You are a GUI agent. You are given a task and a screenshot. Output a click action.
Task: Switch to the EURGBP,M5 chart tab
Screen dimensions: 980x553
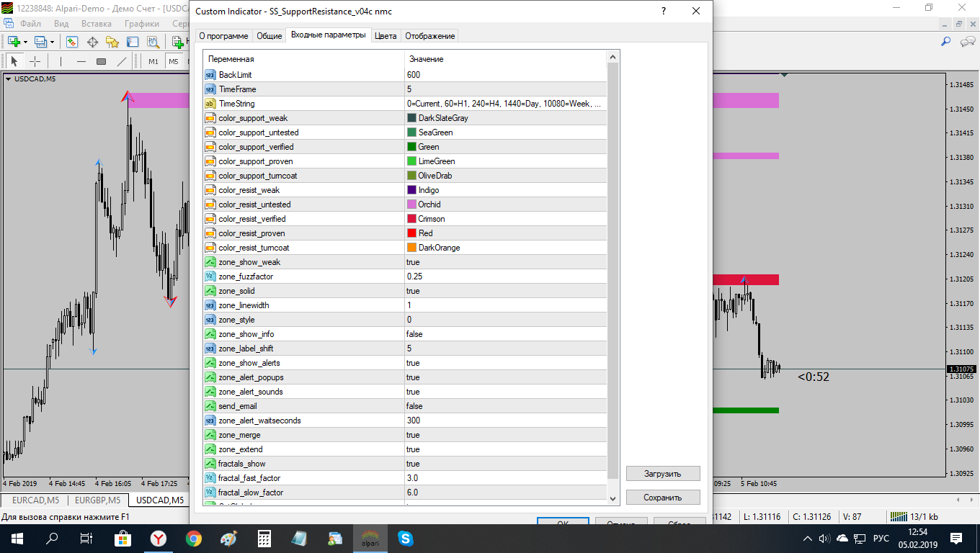pyautogui.click(x=98, y=500)
